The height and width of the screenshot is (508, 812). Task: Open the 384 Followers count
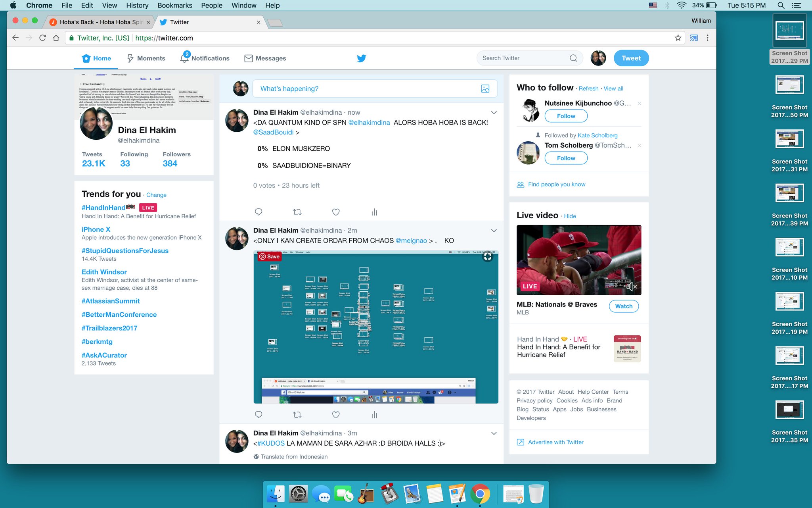170,163
